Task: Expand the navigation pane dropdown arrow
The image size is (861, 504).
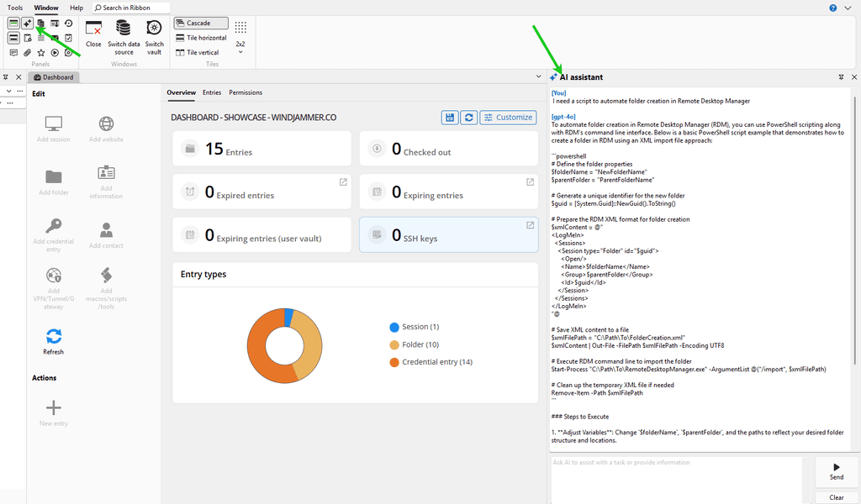Action: tap(8, 91)
